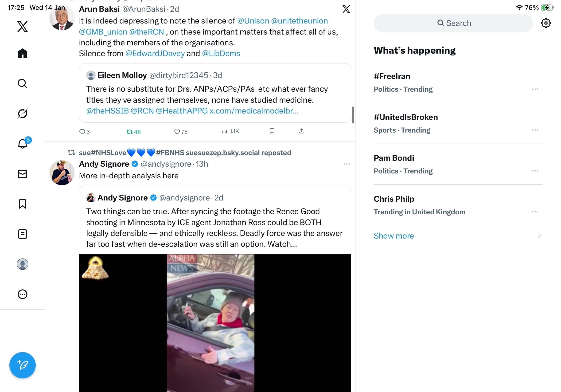
Task: Open Lists icon in sidebar
Action: 23,234
